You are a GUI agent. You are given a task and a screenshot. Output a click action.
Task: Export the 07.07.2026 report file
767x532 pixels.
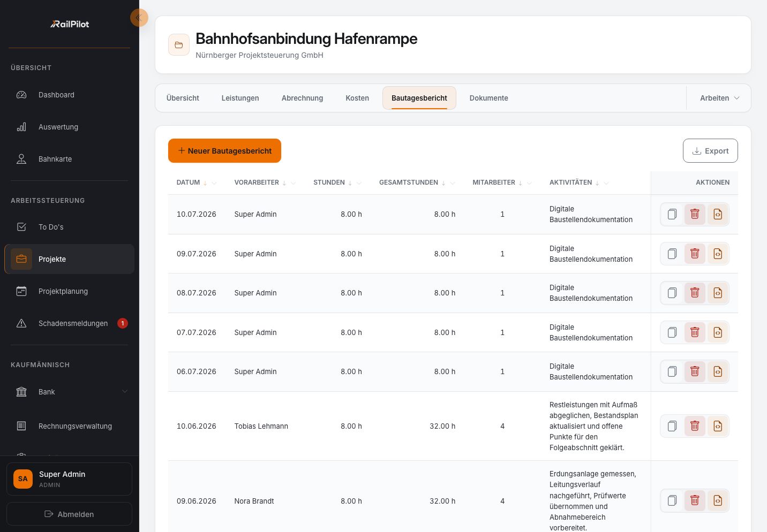coord(718,332)
